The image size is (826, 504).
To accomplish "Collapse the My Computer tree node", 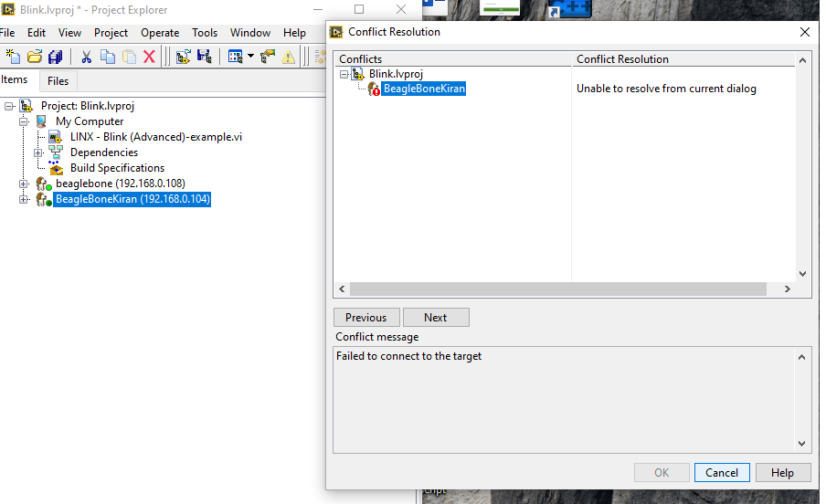I will pos(24,121).
